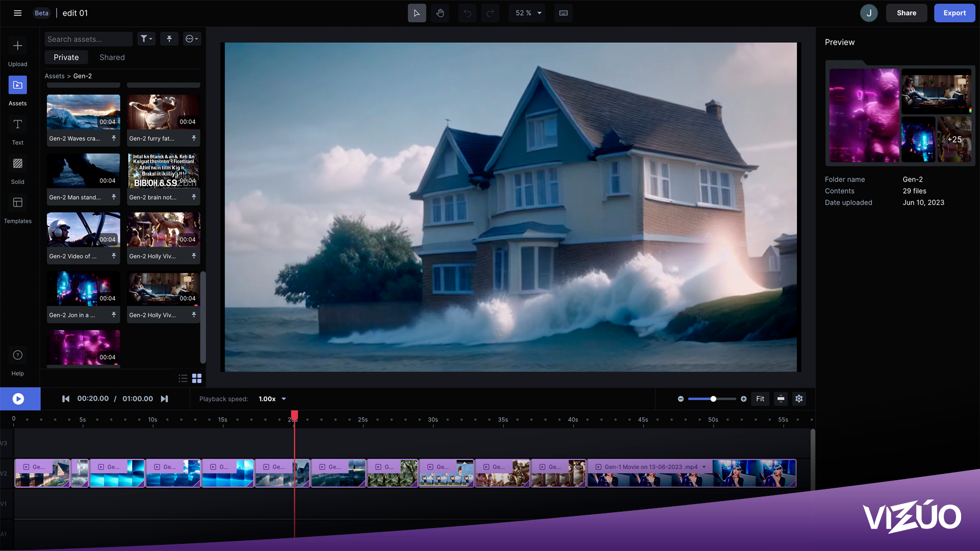
Task: Click the timeline zoom slider handle
Action: [713, 399]
